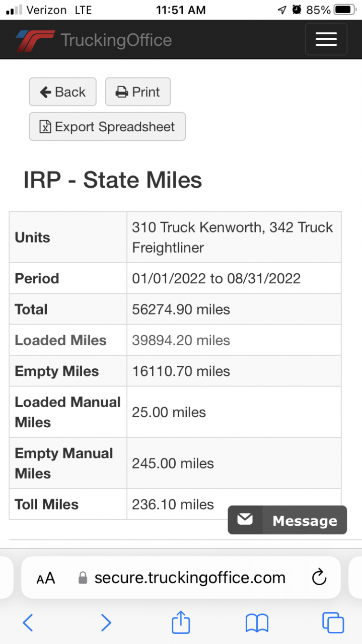Image resolution: width=362 pixels, height=644 pixels.
Task: Open Safari bookmarks book icon
Action: click(257, 623)
